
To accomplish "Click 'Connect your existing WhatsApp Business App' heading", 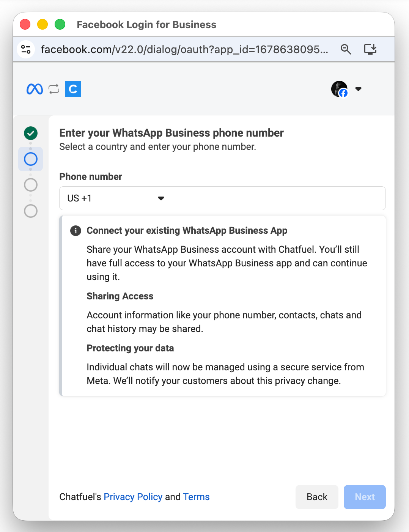I will pos(187,231).
